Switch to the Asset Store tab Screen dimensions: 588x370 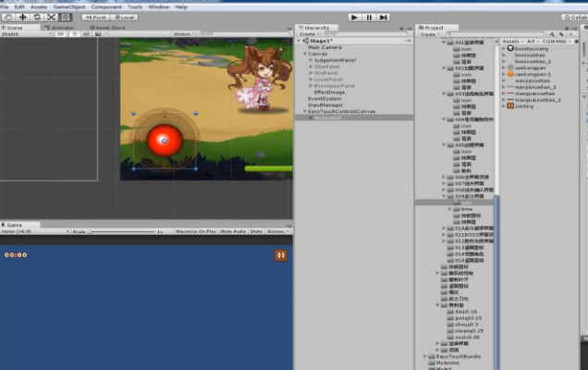pos(107,28)
